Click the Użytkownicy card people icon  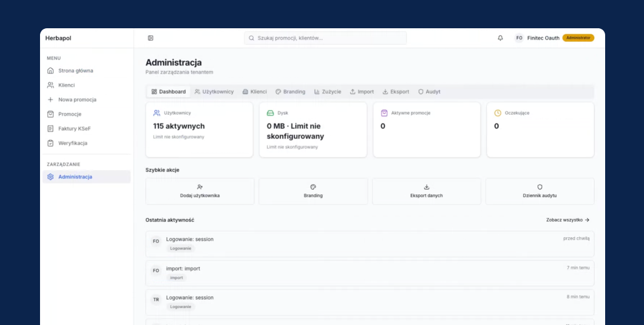click(x=157, y=112)
